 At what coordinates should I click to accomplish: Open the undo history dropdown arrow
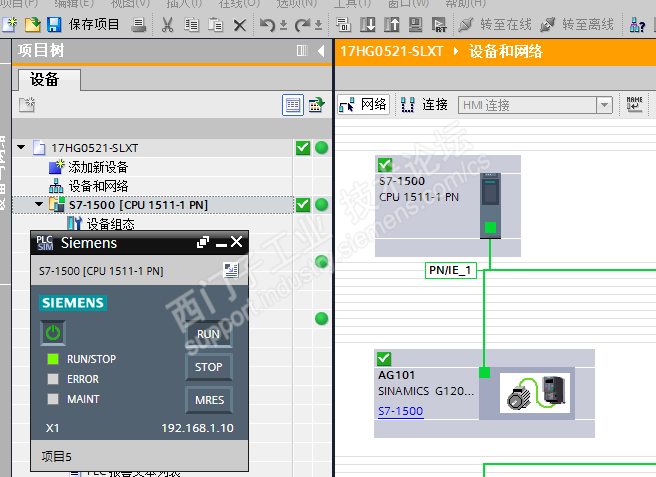283,26
